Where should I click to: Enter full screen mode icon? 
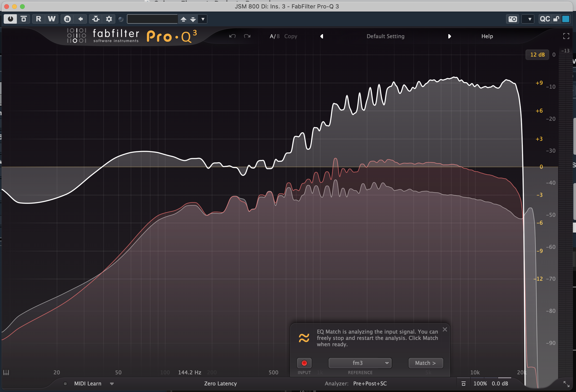coord(566,36)
